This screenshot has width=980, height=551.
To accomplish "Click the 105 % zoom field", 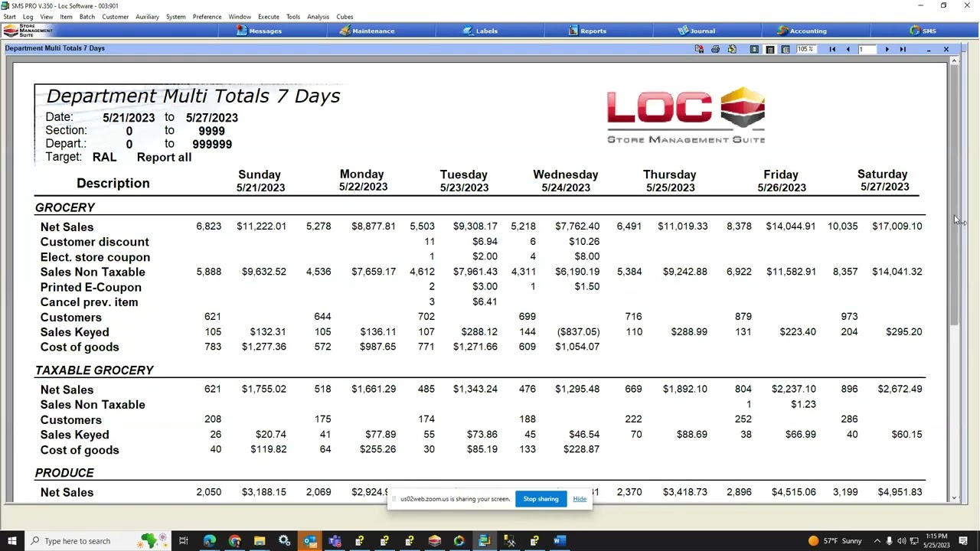I will 806,49.
